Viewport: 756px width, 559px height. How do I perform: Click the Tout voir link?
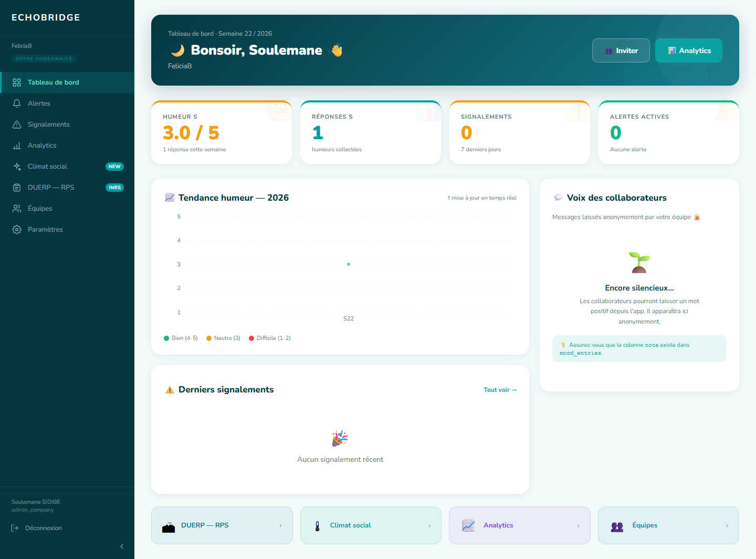(500, 390)
